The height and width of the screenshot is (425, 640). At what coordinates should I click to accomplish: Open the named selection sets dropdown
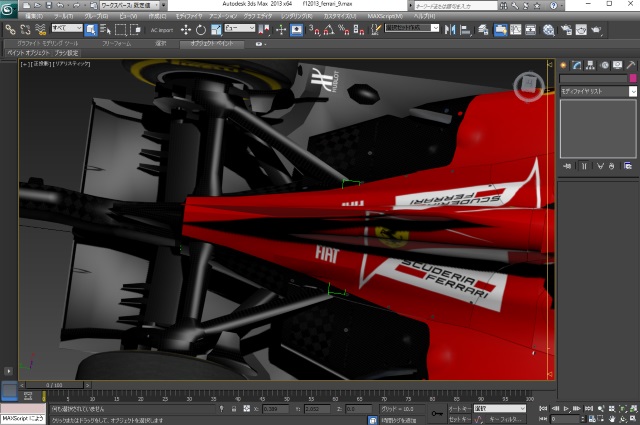412,28
